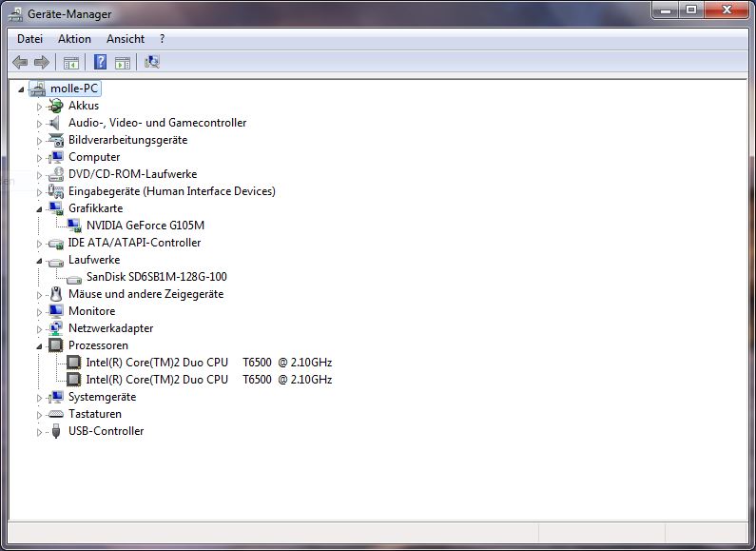This screenshot has width=756, height=551.
Task: Click the Monitore screen icon
Action: (x=56, y=311)
